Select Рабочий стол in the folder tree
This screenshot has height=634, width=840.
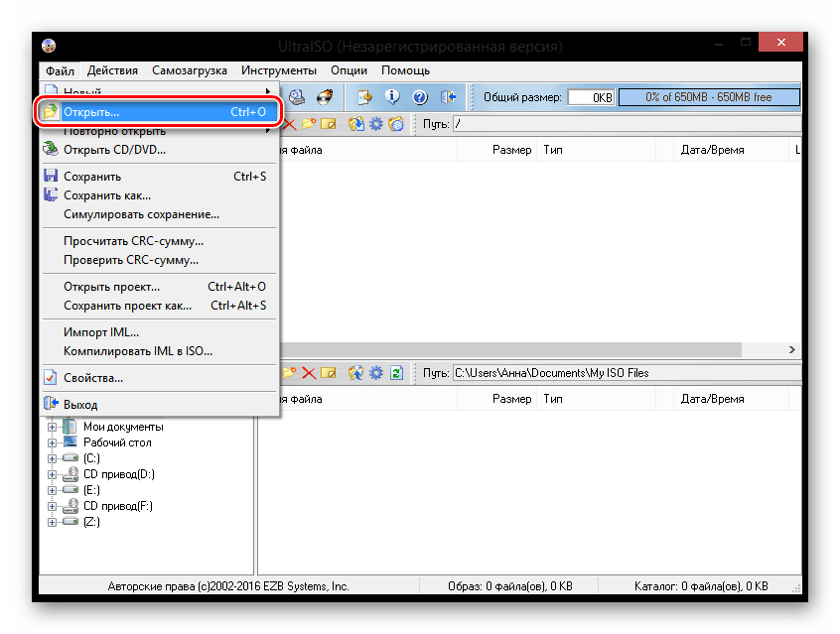pos(117,443)
